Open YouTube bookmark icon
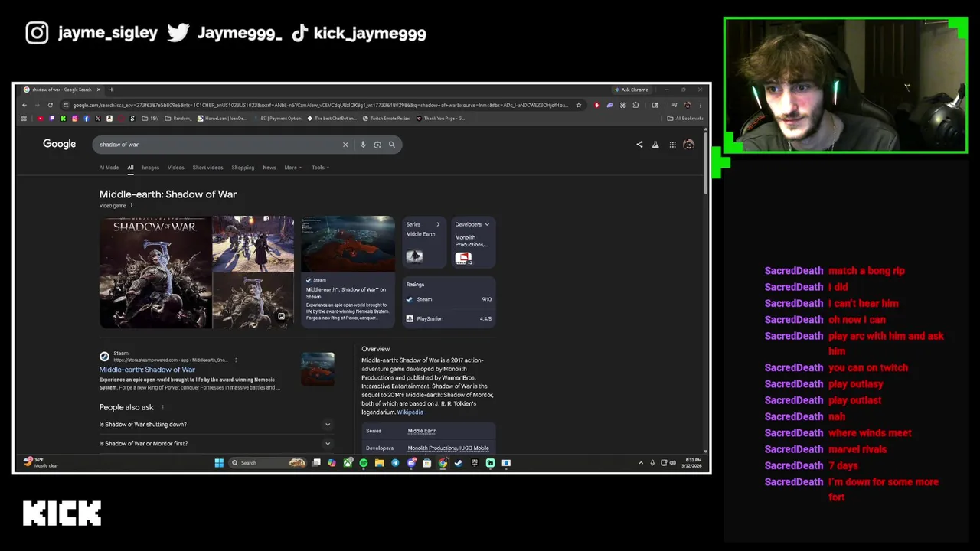980x551 pixels. click(x=40, y=119)
